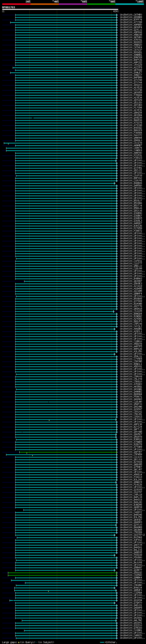Screen dimensions: 146x644
Task: Select UniRef100_C9SKS3 label
Action: (131, 417)
